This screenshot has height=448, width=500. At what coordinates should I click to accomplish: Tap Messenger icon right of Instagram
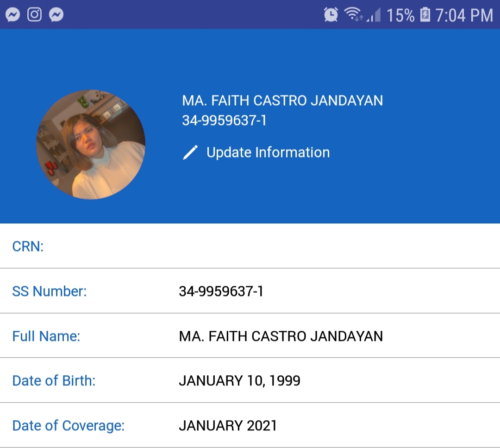56,15
